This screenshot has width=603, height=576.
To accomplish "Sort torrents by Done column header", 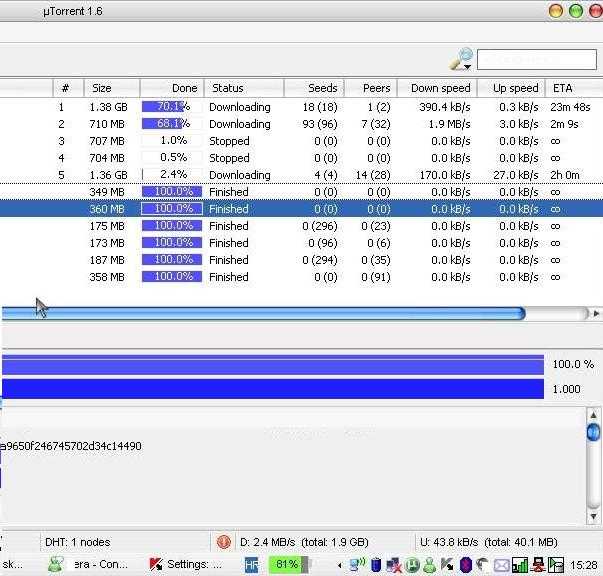I will [x=172, y=88].
